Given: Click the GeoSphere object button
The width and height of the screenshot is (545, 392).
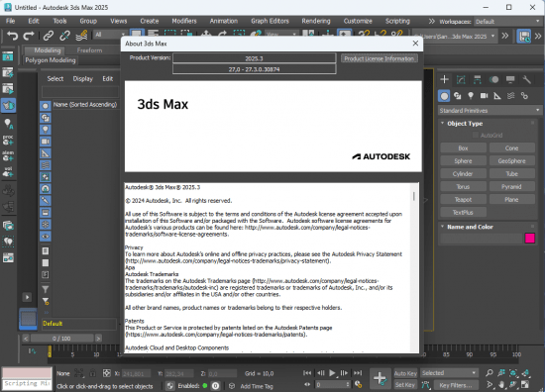Looking at the screenshot, I should click(511, 160).
